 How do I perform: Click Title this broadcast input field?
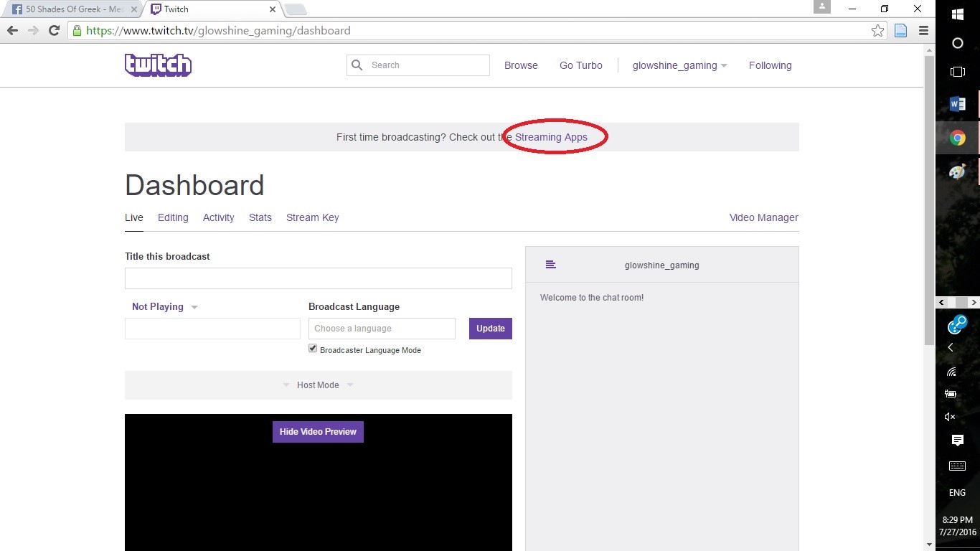(x=319, y=278)
